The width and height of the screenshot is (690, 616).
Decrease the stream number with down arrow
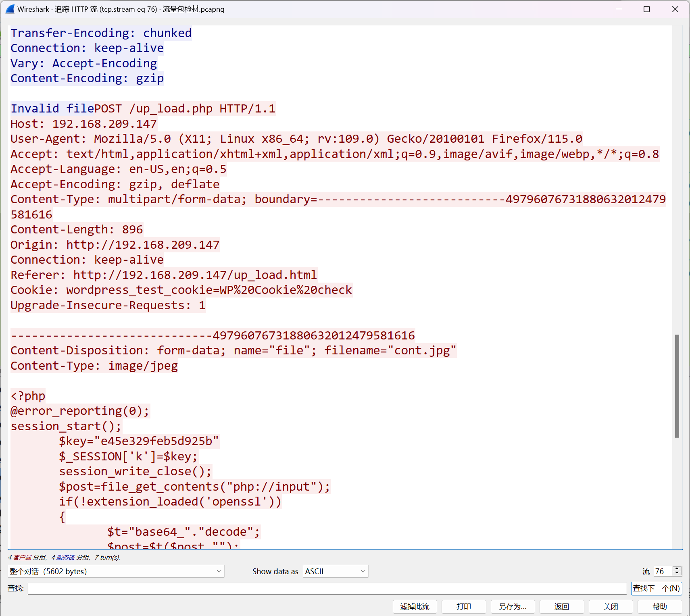click(x=677, y=574)
